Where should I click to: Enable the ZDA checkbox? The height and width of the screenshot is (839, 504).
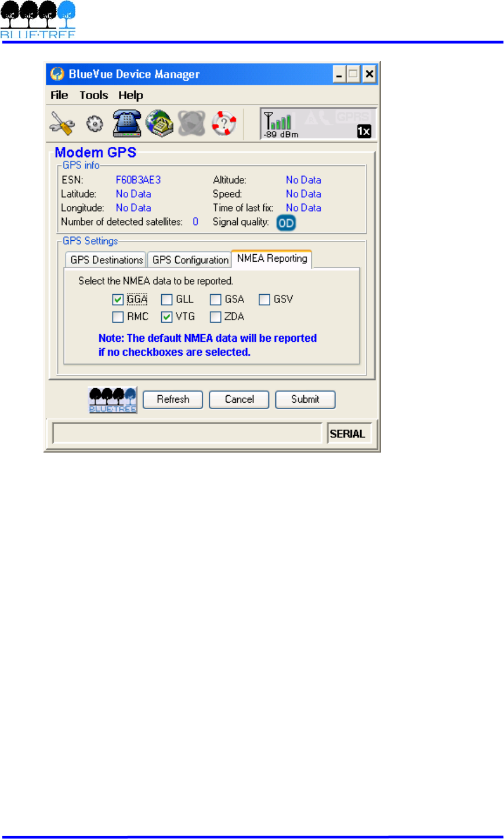pos(216,317)
